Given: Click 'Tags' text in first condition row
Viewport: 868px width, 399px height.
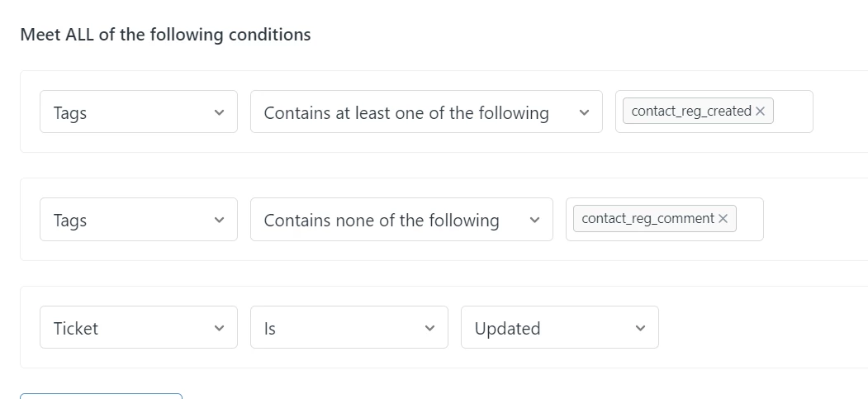Looking at the screenshot, I should tap(70, 113).
